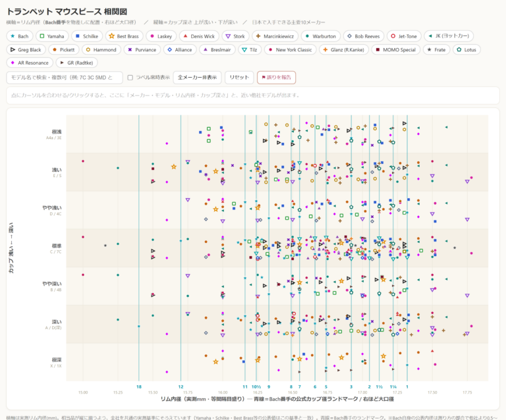The width and height of the screenshot is (506, 420).
Task: Hide the Schilke blue square series
Action: (87, 36)
